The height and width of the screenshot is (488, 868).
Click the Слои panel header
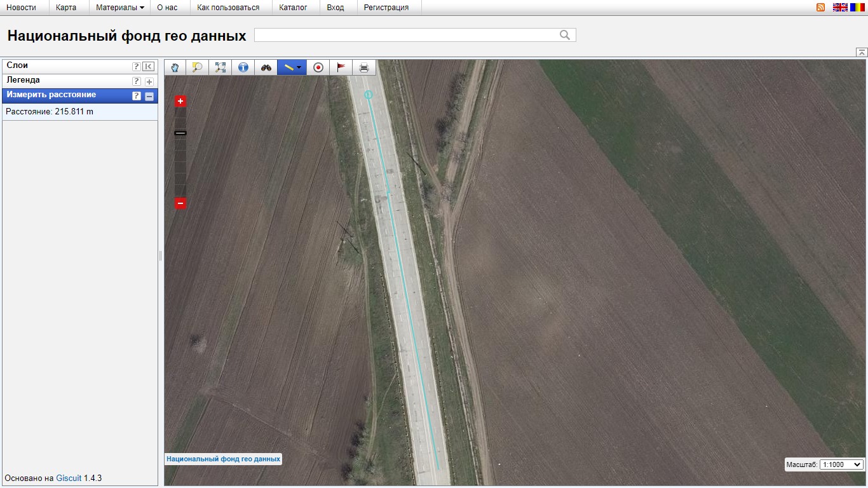(x=80, y=66)
